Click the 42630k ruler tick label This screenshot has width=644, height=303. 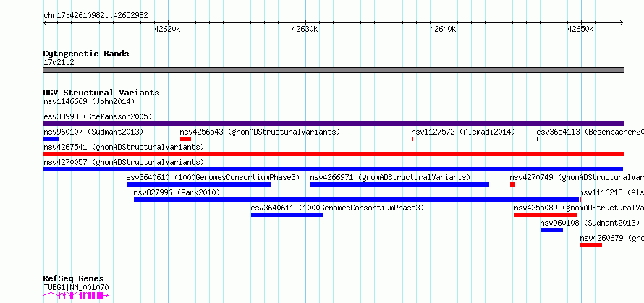click(305, 30)
